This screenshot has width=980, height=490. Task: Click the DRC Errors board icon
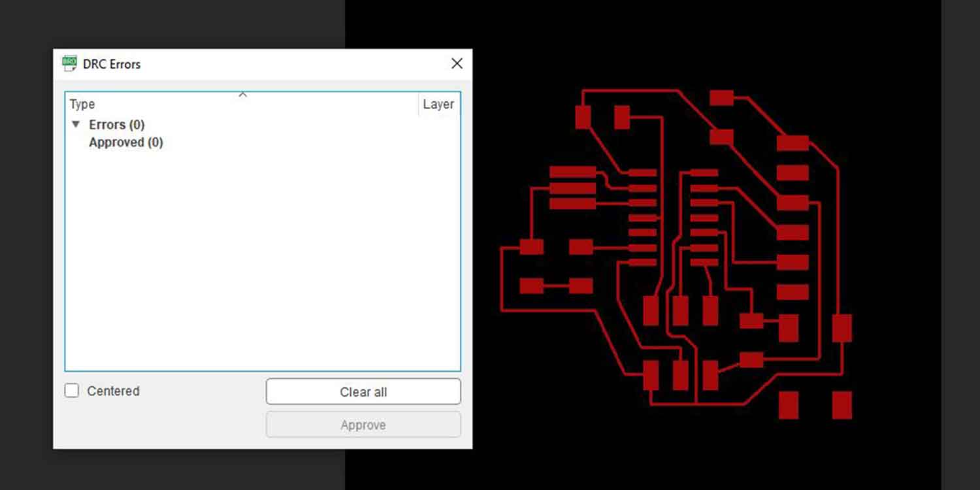point(69,63)
